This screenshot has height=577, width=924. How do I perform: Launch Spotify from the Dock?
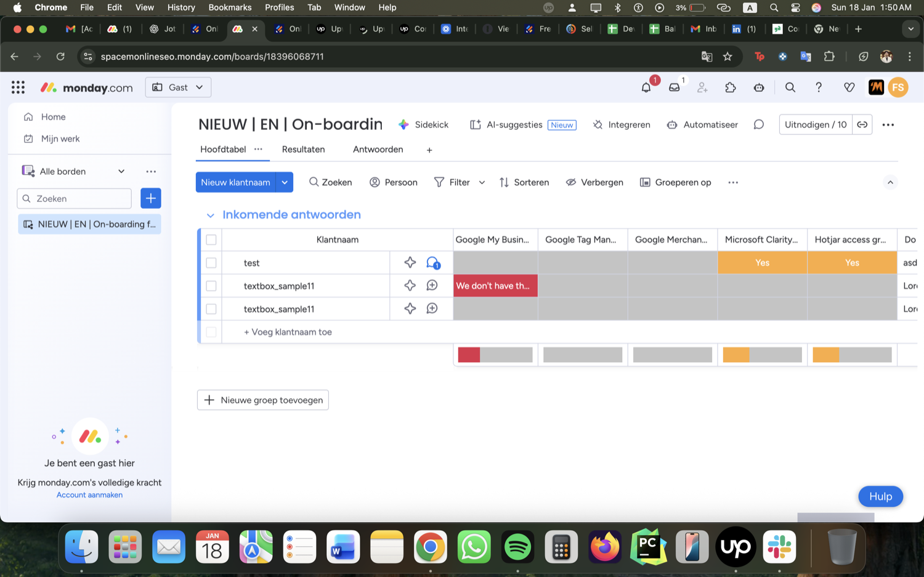(x=517, y=547)
